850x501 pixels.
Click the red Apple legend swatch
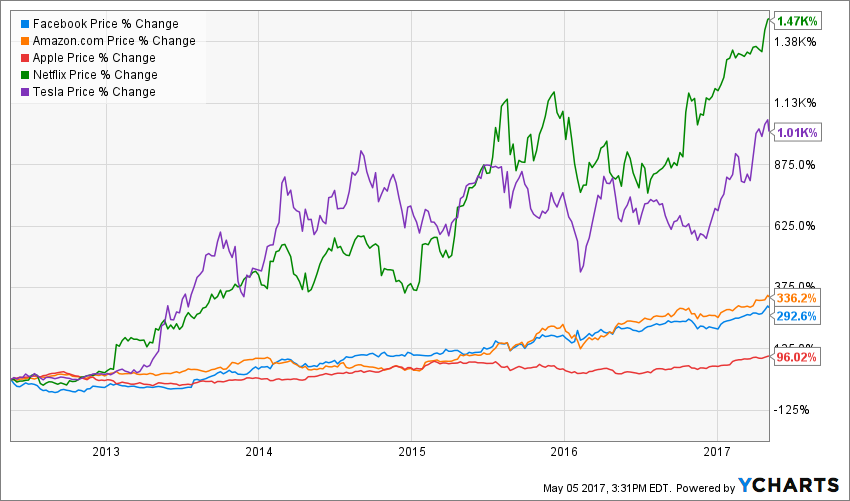pyautogui.click(x=25, y=58)
